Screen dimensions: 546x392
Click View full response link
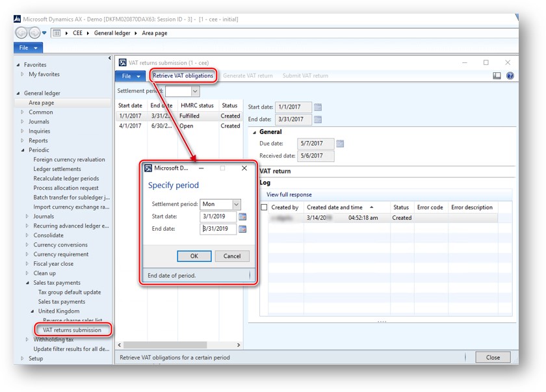[x=289, y=194]
